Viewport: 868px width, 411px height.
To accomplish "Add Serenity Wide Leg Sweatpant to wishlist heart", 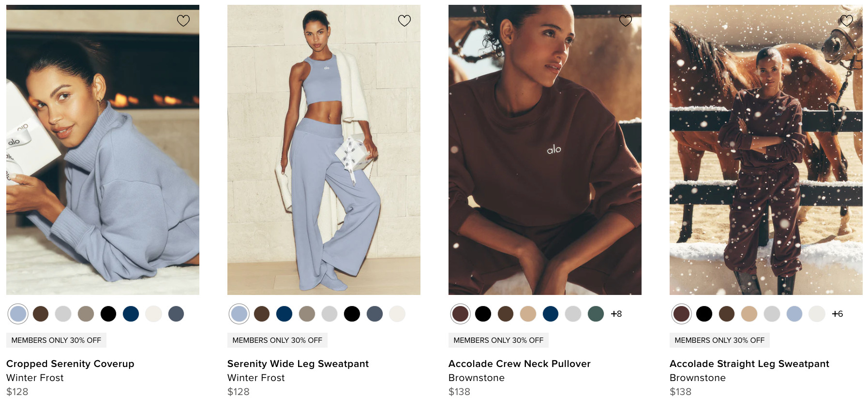I will point(404,20).
